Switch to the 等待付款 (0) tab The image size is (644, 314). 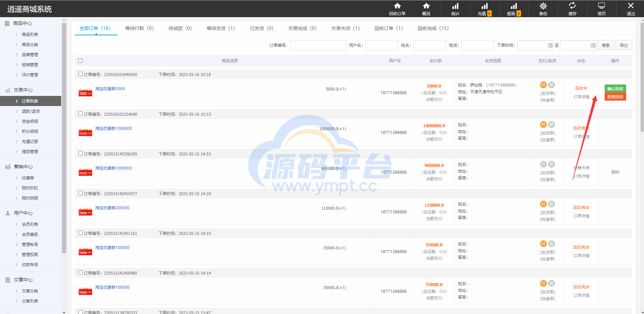point(139,28)
